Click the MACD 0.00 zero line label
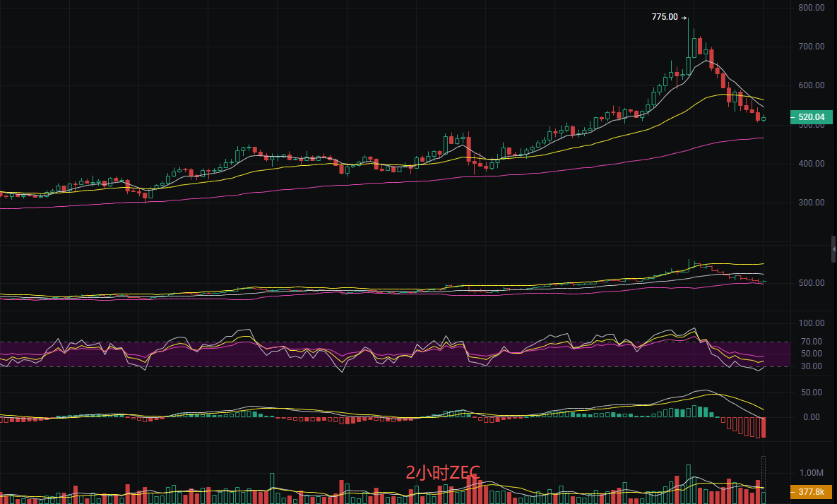 [812, 417]
